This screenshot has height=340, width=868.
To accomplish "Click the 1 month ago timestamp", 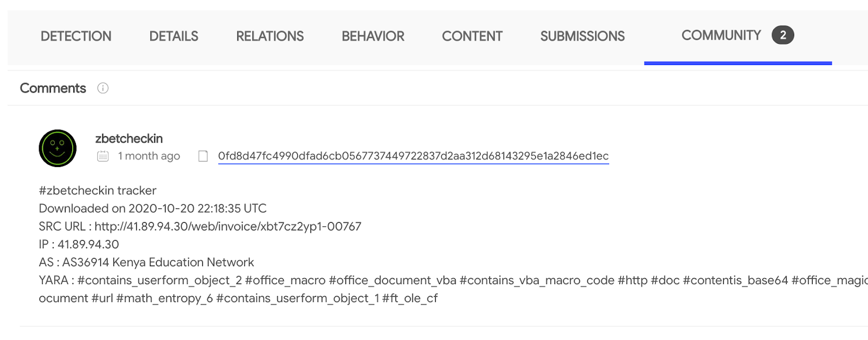I will pyautogui.click(x=149, y=156).
